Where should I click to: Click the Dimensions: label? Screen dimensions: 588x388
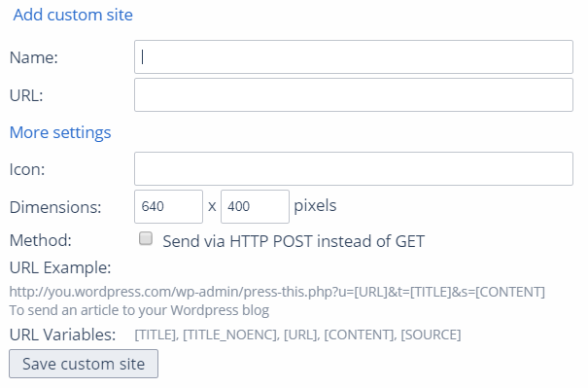[55, 207]
